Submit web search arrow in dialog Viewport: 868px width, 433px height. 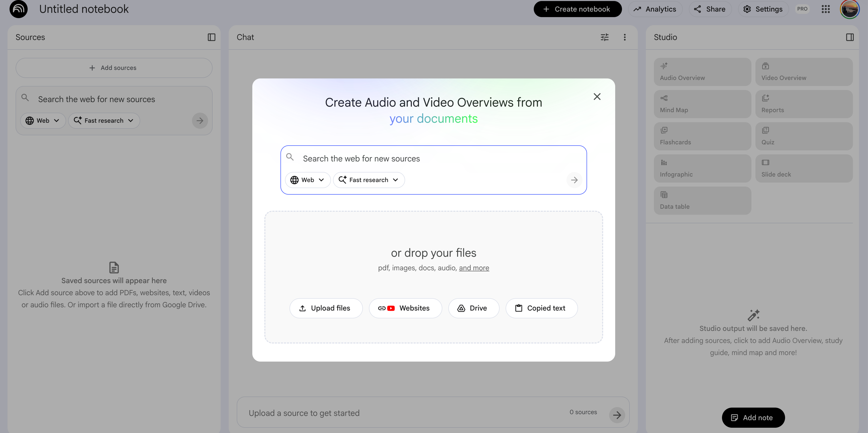(x=574, y=180)
